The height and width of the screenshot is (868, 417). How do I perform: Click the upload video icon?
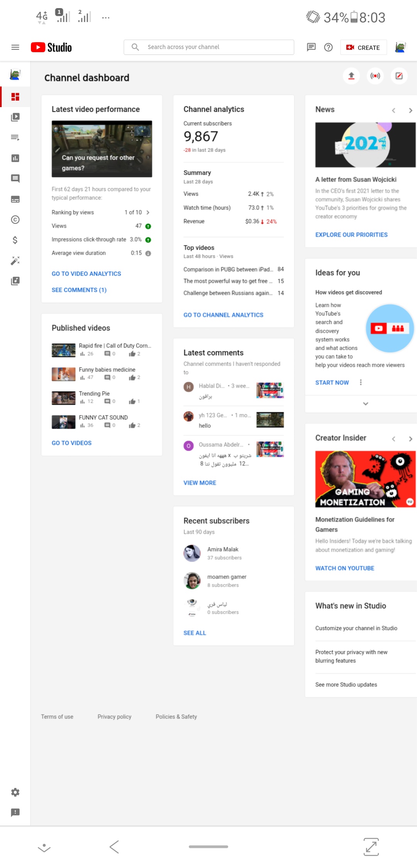[351, 76]
